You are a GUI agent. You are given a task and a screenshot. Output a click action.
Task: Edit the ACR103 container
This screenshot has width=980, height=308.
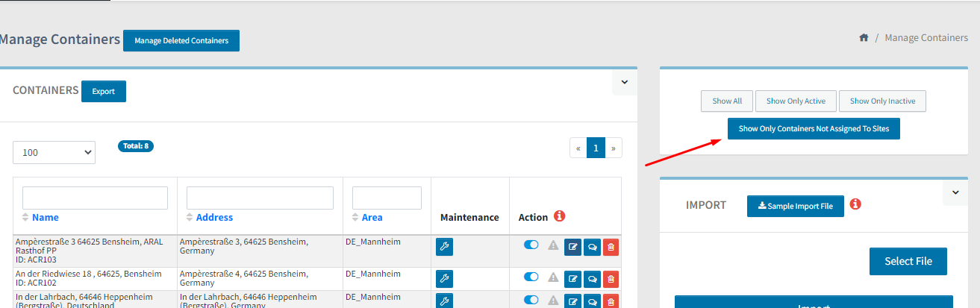tap(572, 247)
